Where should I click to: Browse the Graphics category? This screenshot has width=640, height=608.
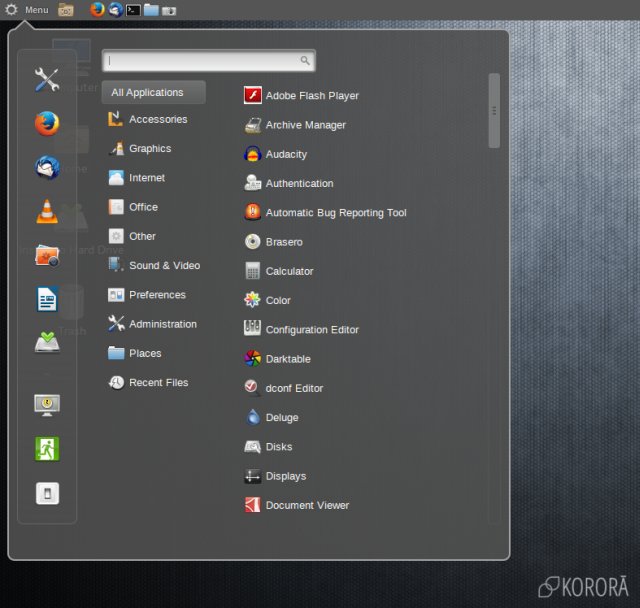coord(149,149)
